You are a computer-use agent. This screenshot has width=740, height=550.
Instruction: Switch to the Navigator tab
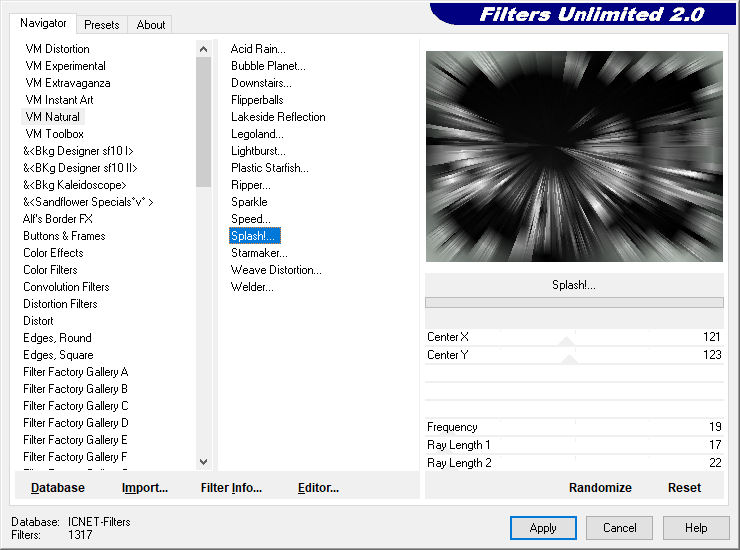click(x=43, y=23)
